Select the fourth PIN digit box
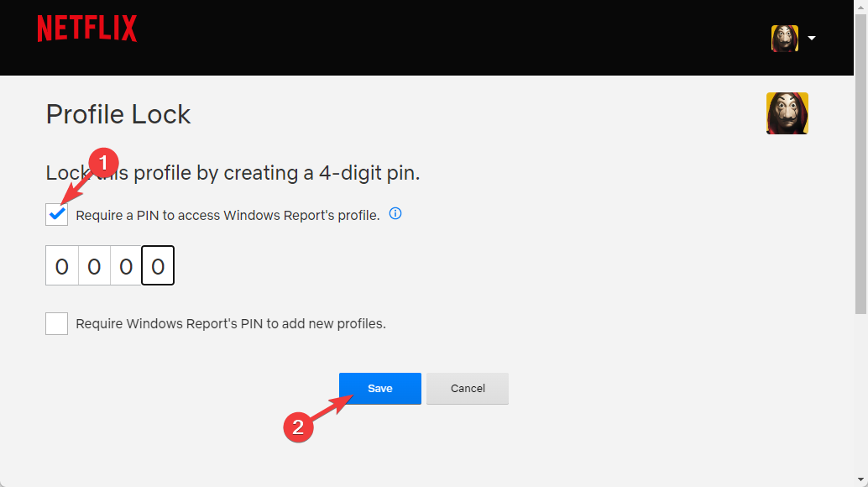 [158, 265]
